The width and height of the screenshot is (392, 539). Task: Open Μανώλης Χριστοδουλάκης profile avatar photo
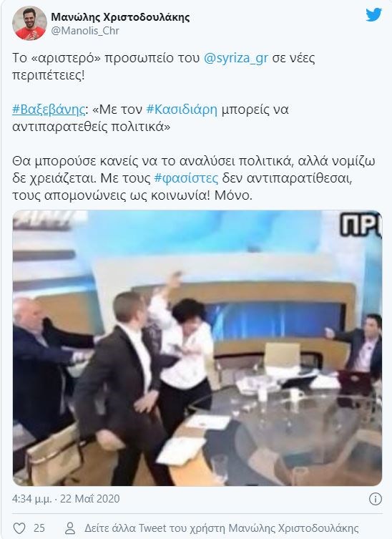pos(29,24)
